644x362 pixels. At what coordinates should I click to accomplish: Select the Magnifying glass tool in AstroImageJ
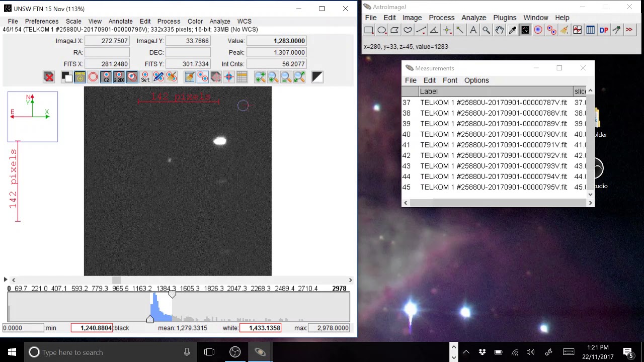click(x=486, y=30)
